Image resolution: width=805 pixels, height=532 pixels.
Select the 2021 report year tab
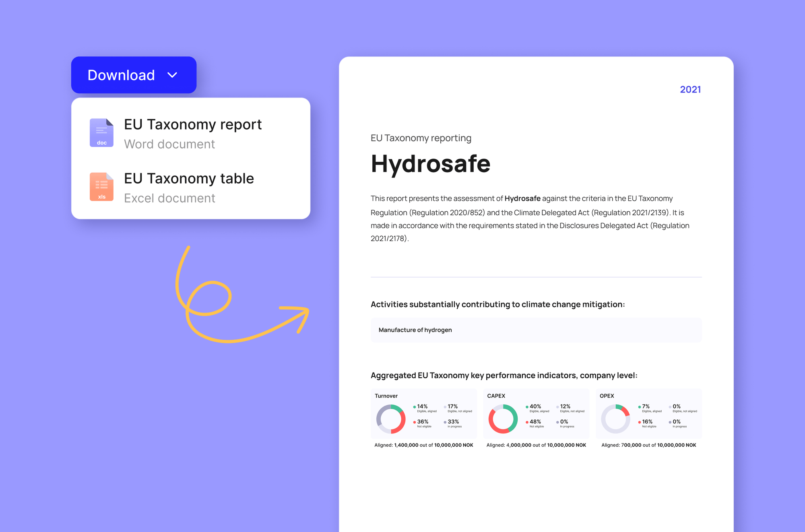[x=690, y=89]
